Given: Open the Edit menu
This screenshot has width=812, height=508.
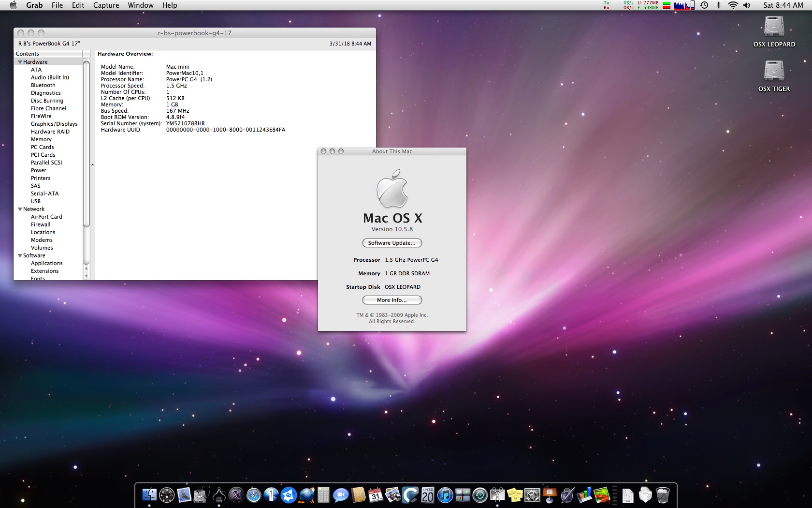Looking at the screenshot, I should point(78,5).
